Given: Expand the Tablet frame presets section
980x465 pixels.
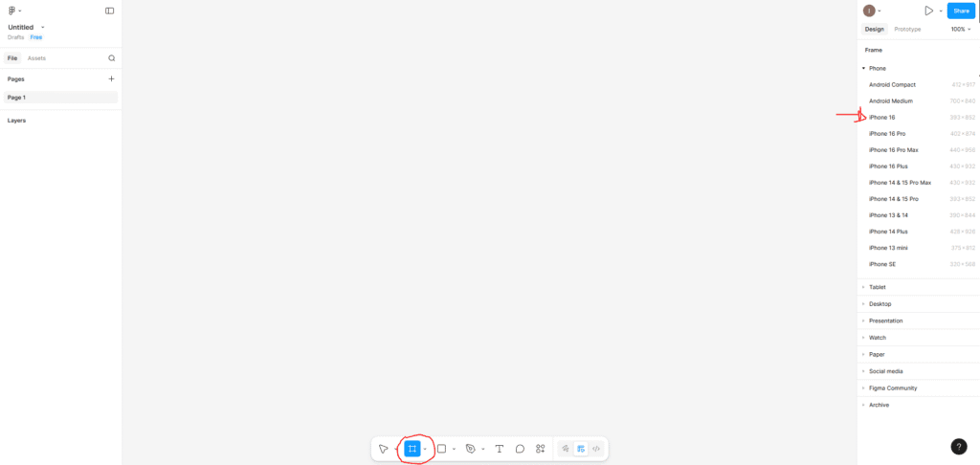Looking at the screenshot, I should tap(863, 287).
